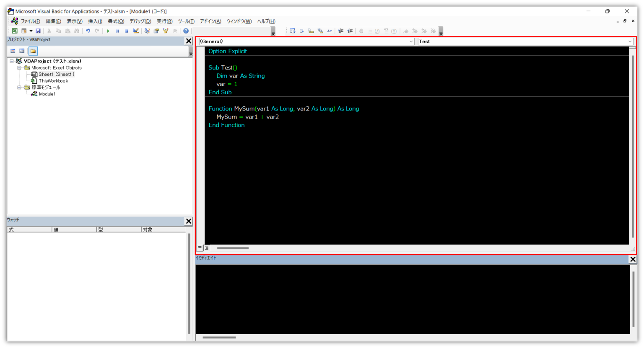Open the デバッグ(D) menu
644x348 pixels.
coord(140,21)
